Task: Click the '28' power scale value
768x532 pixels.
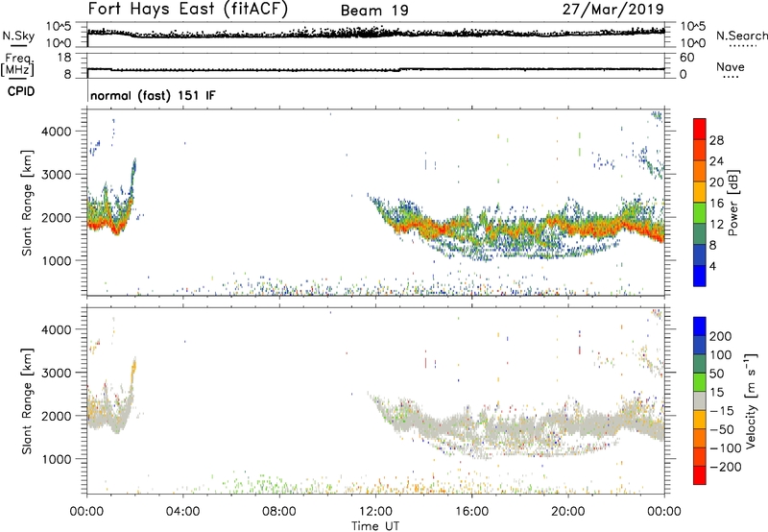Action: tap(716, 140)
